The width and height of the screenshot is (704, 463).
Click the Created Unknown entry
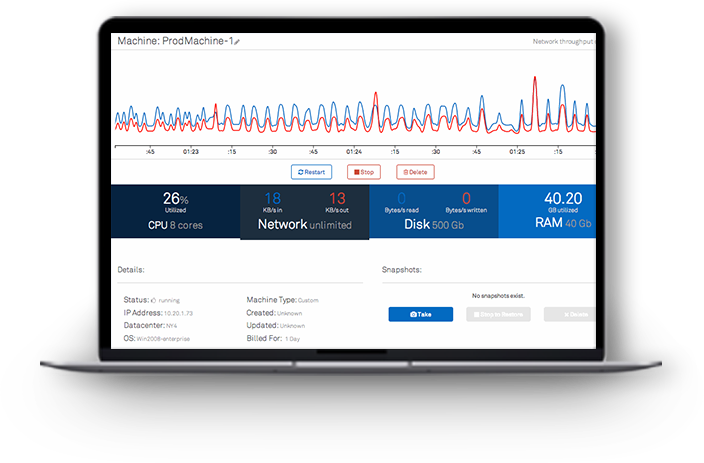274,313
